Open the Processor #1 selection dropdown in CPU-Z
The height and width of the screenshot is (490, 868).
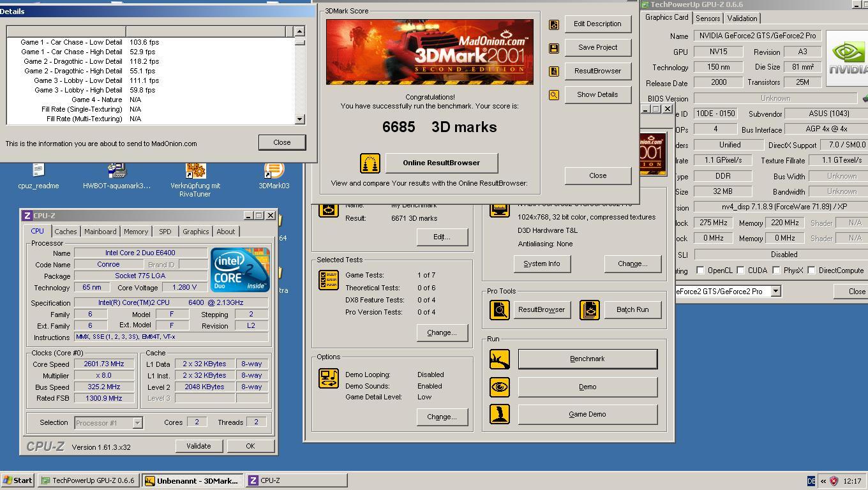pos(137,423)
